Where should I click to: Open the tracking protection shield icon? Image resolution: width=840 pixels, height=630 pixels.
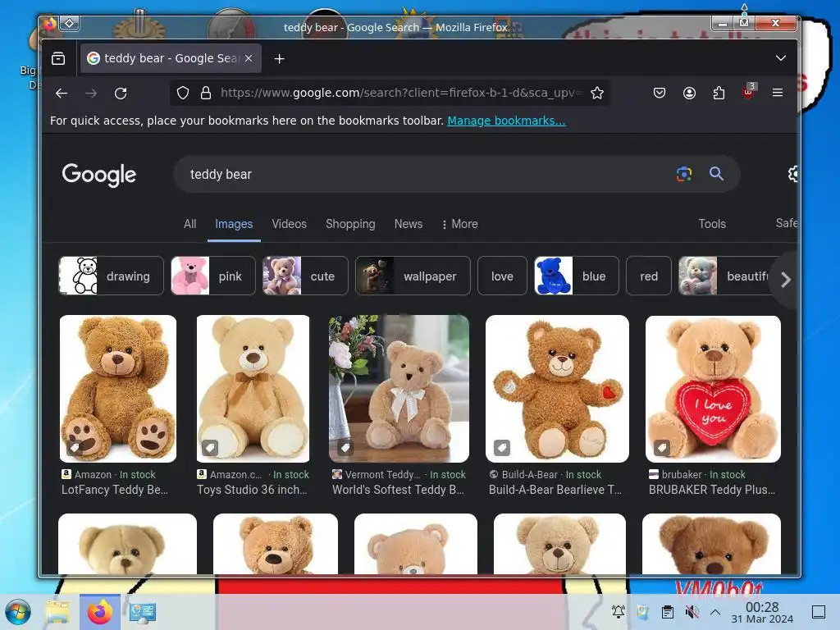183,94
